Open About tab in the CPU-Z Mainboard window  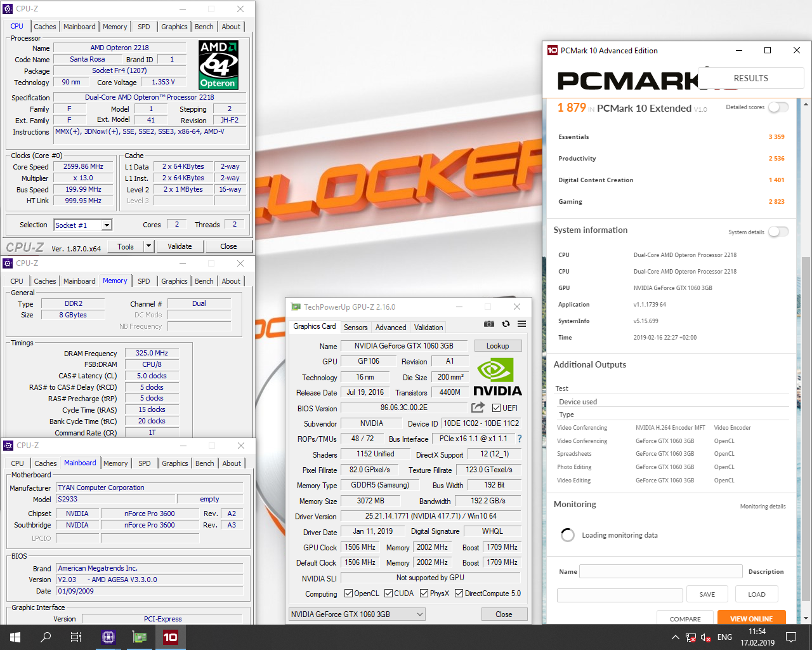point(232,463)
